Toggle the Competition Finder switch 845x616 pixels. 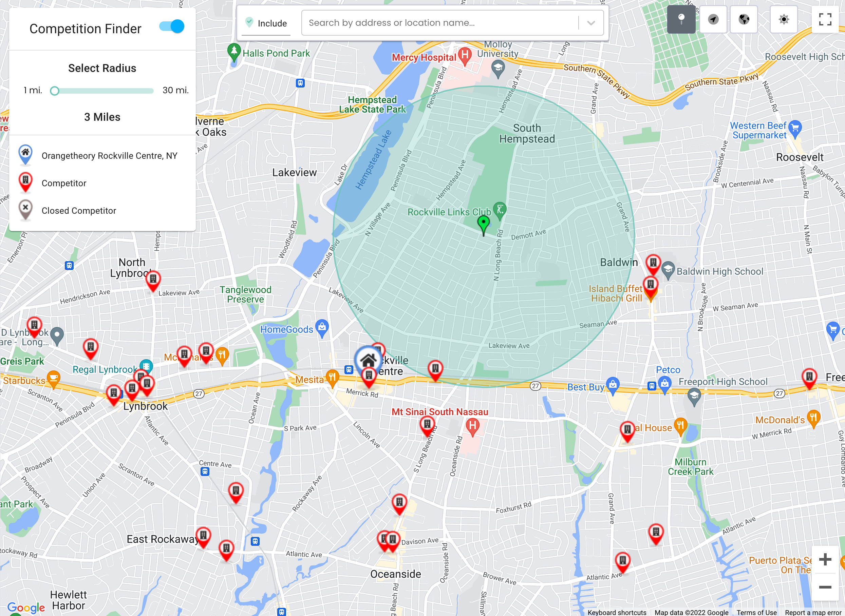pyautogui.click(x=172, y=26)
